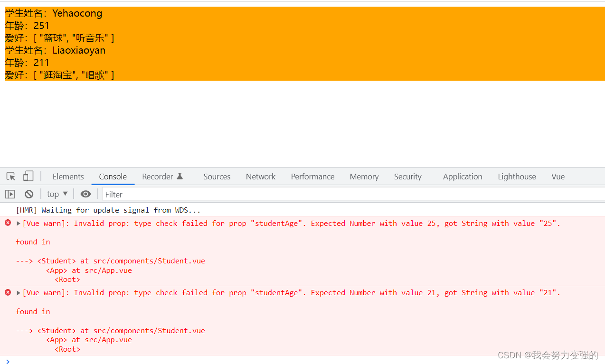Clear the console messages
The width and height of the screenshot is (605, 364).
point(29,194)
